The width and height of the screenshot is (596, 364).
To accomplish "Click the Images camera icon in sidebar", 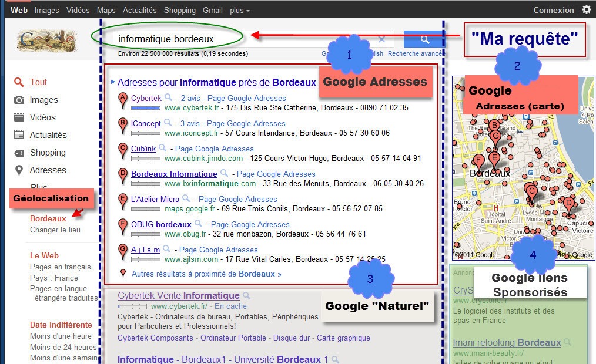I will [19, 100].
